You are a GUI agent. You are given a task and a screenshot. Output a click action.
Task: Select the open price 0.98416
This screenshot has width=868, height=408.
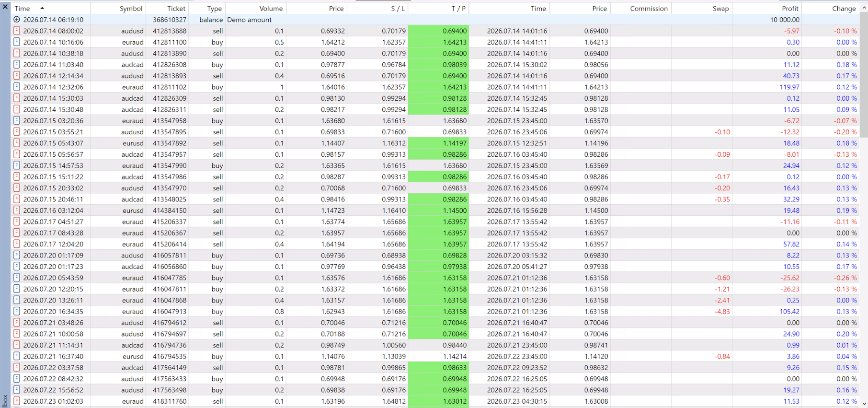tap(332, 199)
